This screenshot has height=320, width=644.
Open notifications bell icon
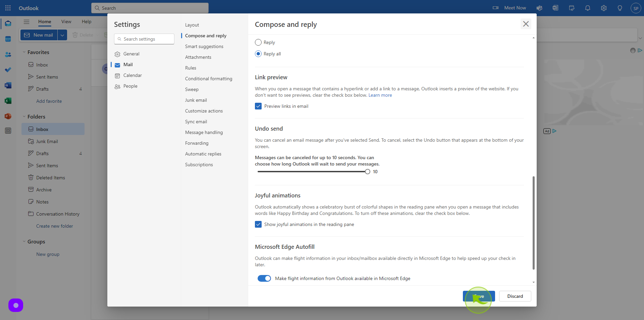tap(588, 8)
